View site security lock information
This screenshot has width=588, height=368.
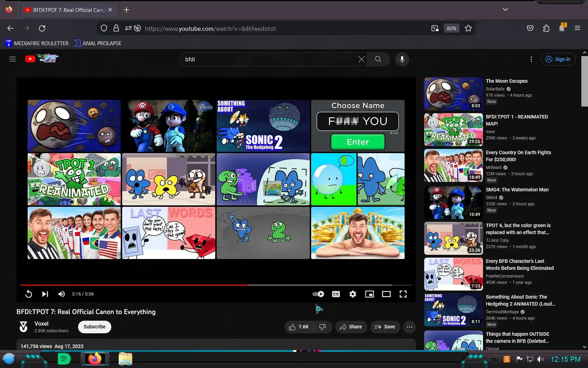click(x=116, y=28)
